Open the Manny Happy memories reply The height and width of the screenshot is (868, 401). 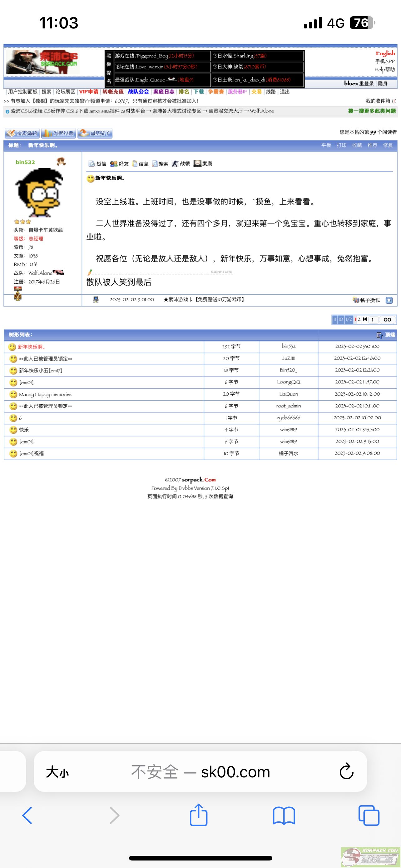point(45,394)
